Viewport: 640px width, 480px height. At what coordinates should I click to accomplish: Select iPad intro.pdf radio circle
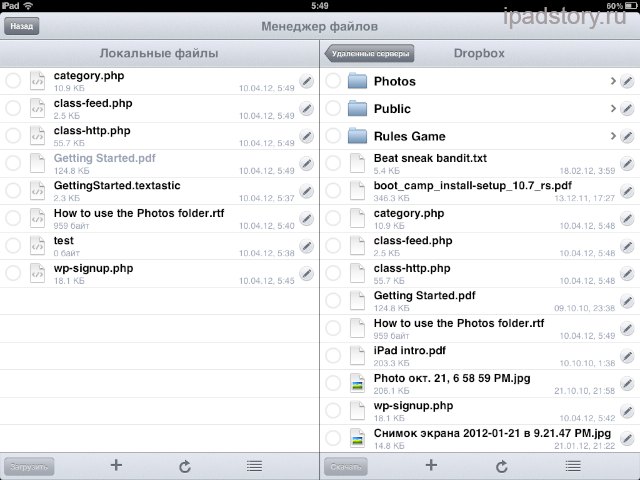pos(333,356)
